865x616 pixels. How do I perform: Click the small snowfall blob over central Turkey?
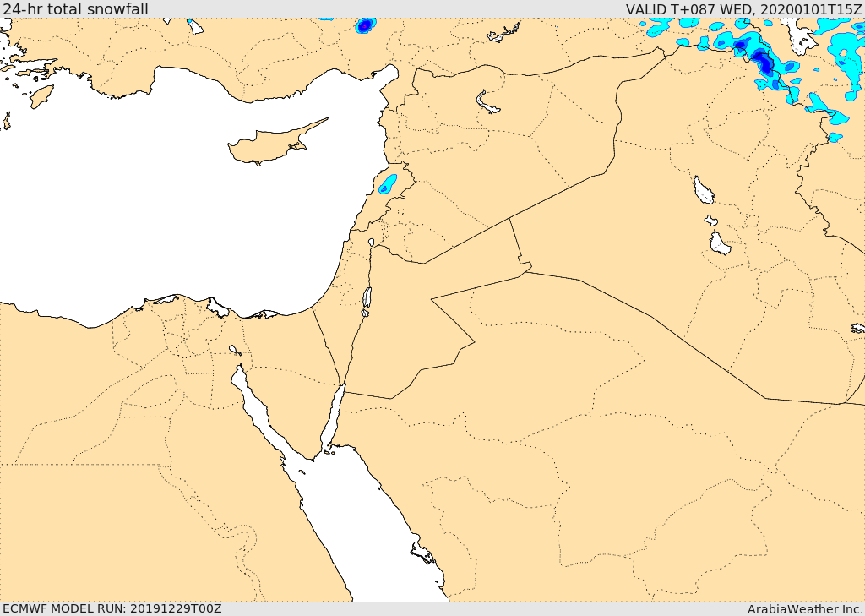point(365,25)
